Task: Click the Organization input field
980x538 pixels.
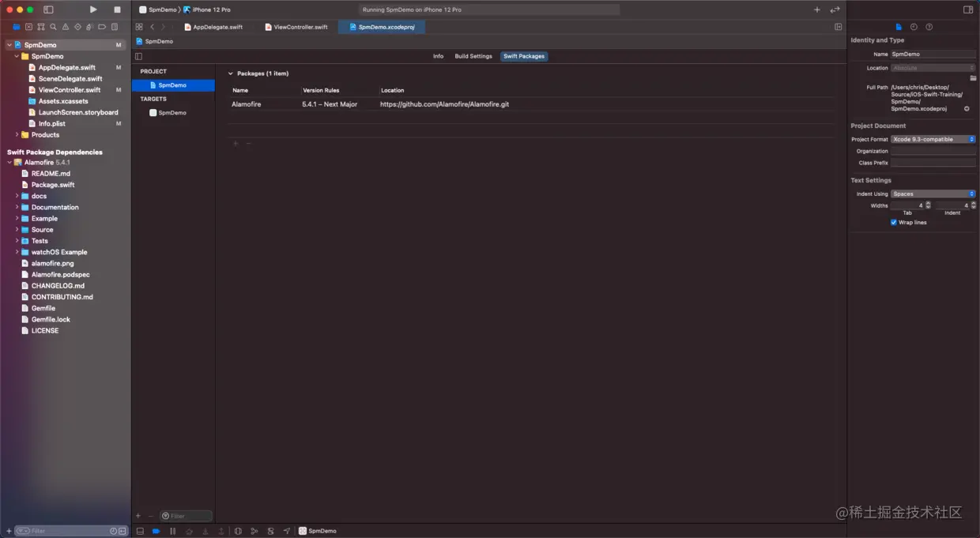Action: point(933,151)
